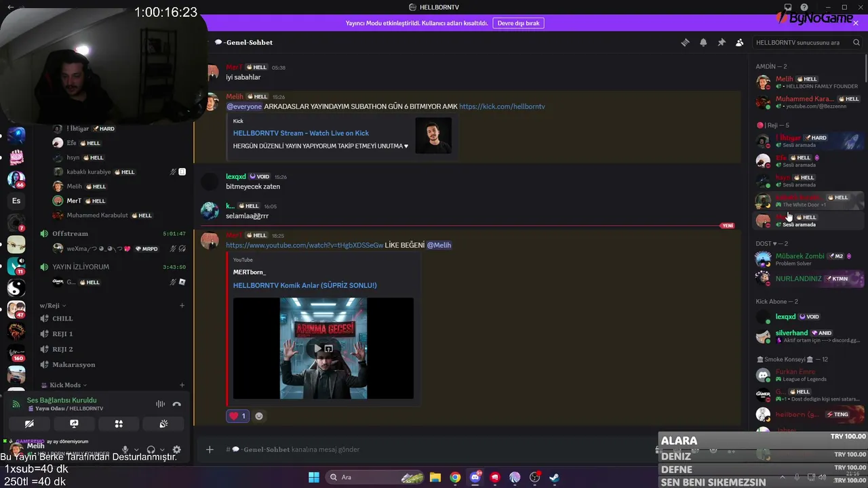The image size is (868, 488).
Task: Open voice Activities button
Action: click(119, 424)
